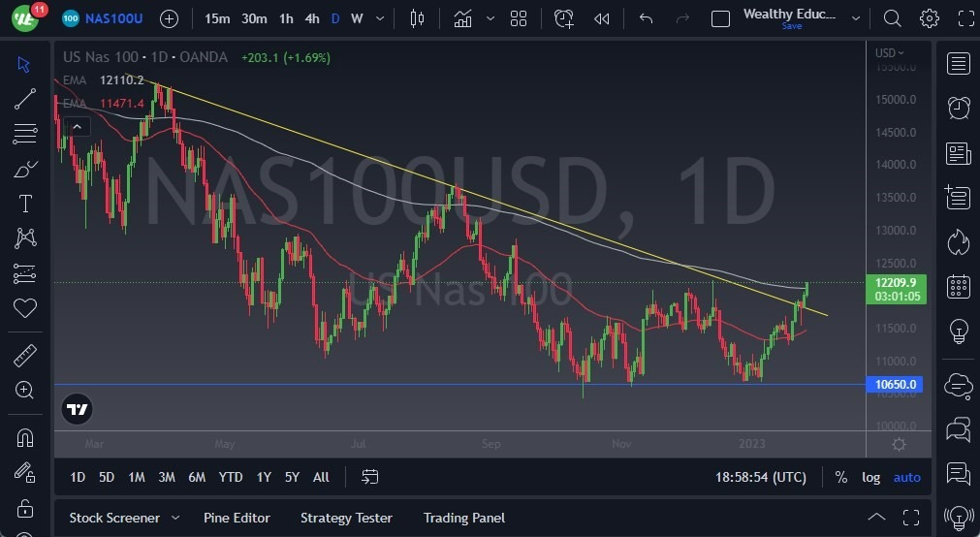This screenshot has width=980, height=537.
Task: Toggle log scale mode
Action: pos(870,477)
